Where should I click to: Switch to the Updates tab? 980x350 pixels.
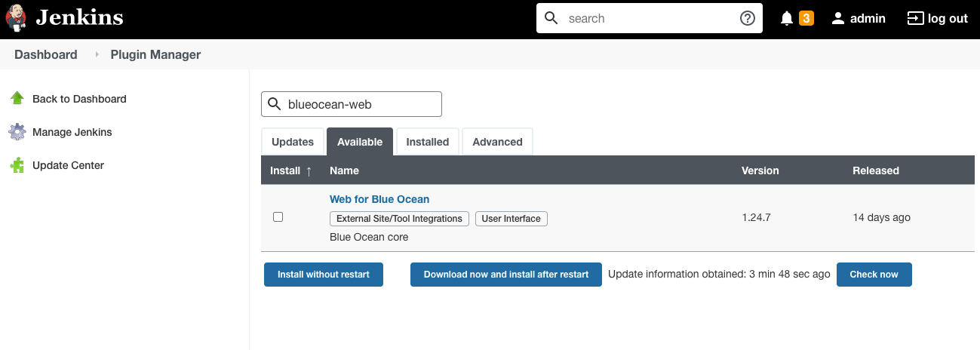pos(293,142)
